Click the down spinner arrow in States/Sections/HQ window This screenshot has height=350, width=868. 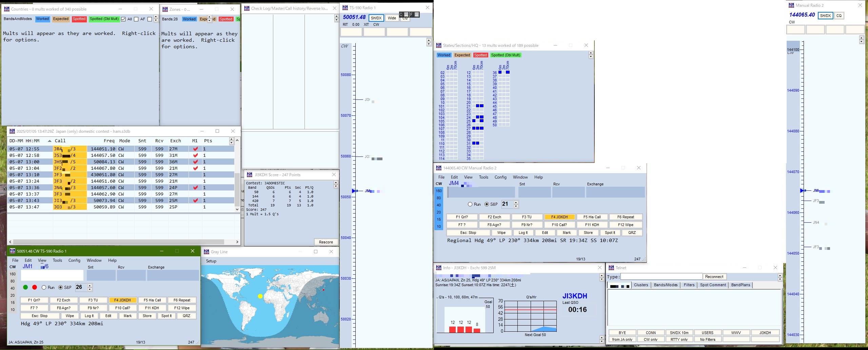(591, 56)
